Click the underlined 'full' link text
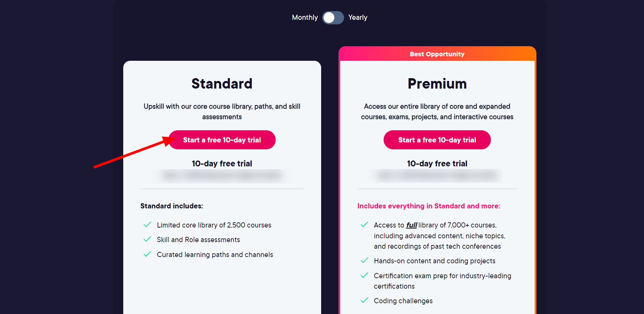Screen dimensions: 644x314 (412, 225)
